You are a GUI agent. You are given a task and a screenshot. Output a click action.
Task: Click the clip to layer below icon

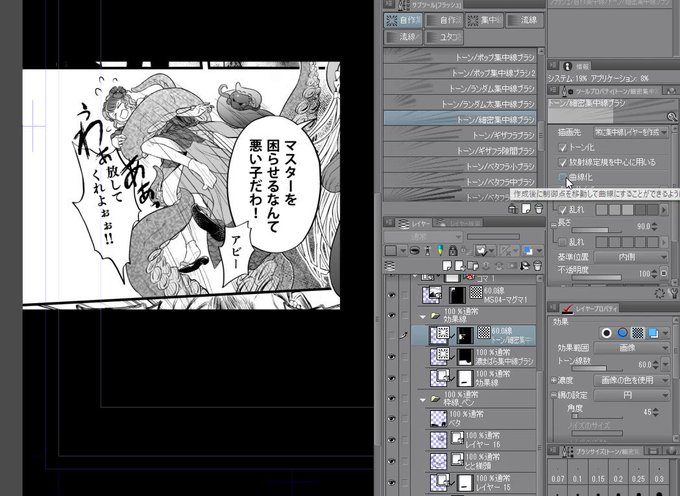415,250
